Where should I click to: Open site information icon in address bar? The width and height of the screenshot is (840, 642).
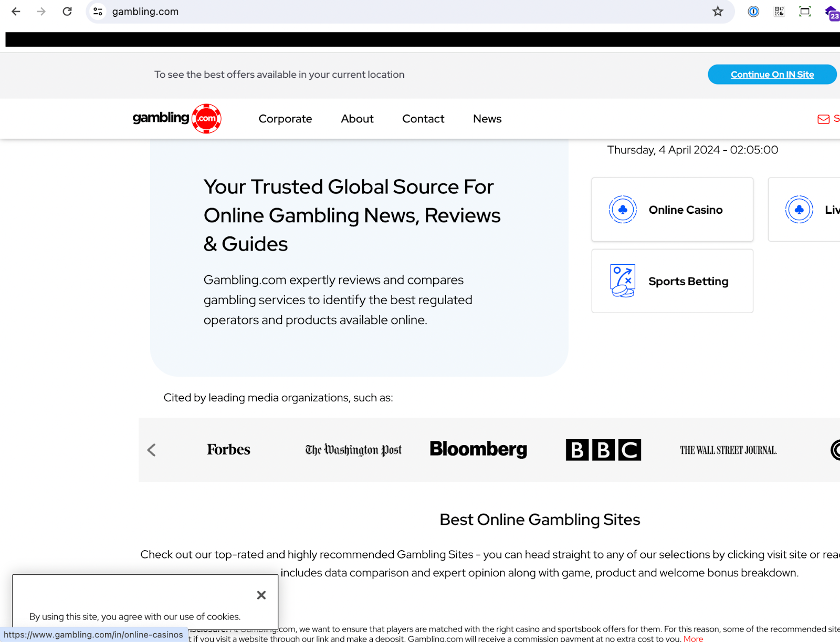click(98, 12)
